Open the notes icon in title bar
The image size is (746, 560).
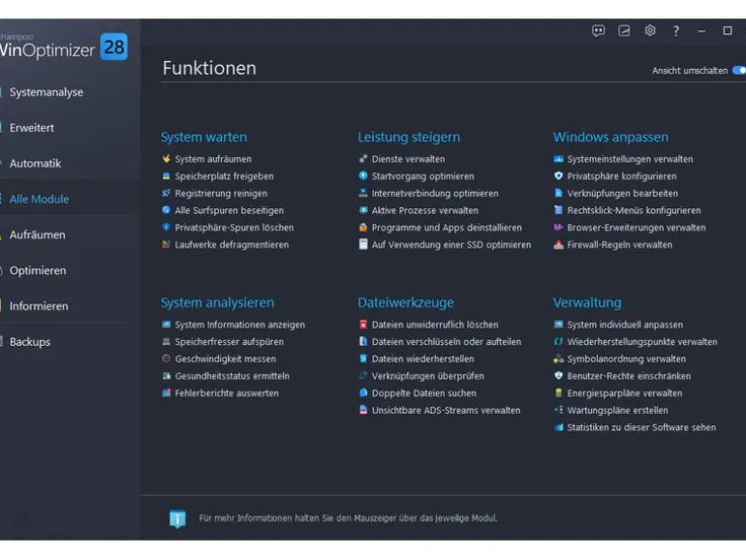[x=624, y=31]
